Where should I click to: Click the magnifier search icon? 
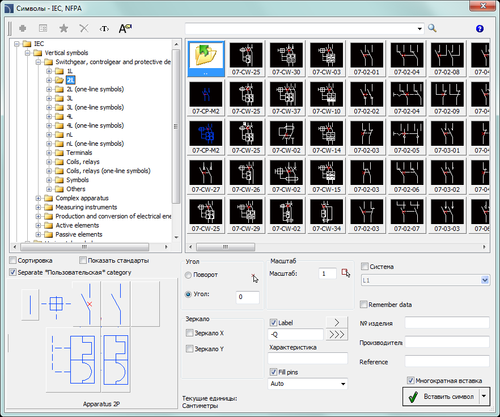coord(432,28)
